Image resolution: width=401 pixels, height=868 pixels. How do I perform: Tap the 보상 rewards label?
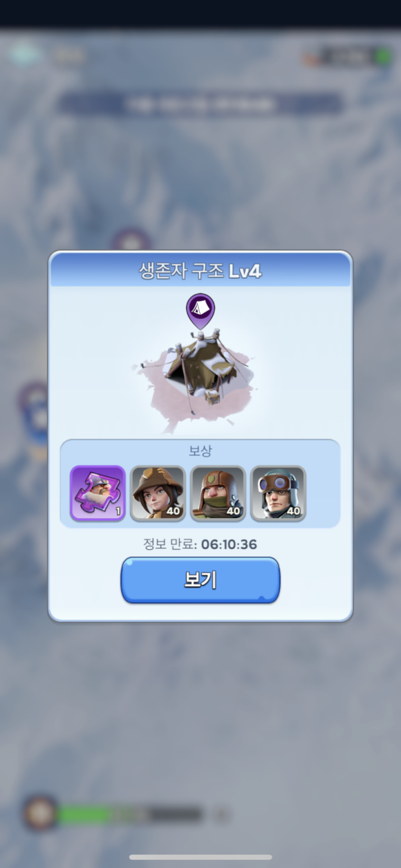point(200,451)
